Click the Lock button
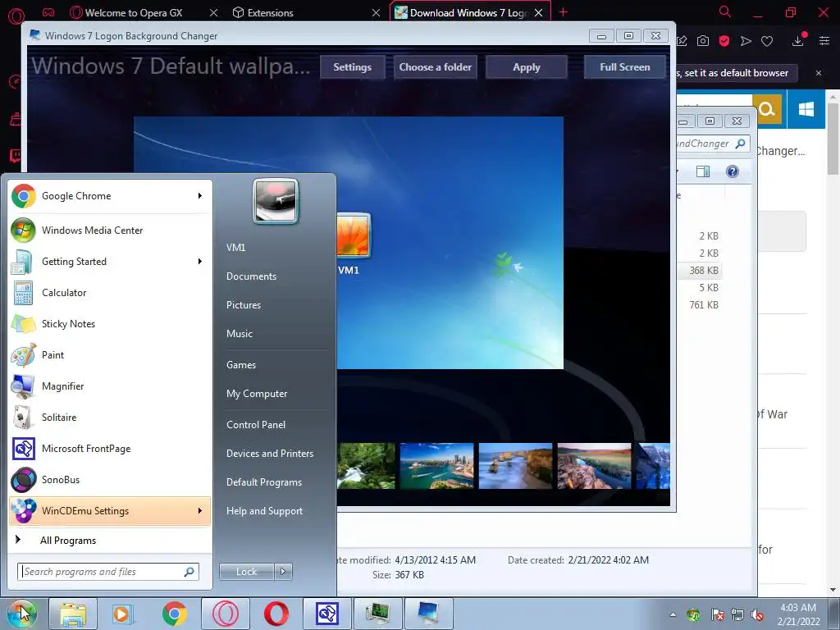Screen dimensions: 840x630 [246, 572]
